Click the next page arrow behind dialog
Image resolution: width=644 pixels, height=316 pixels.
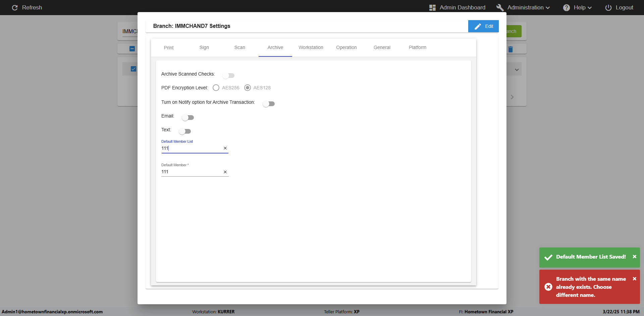512,97
